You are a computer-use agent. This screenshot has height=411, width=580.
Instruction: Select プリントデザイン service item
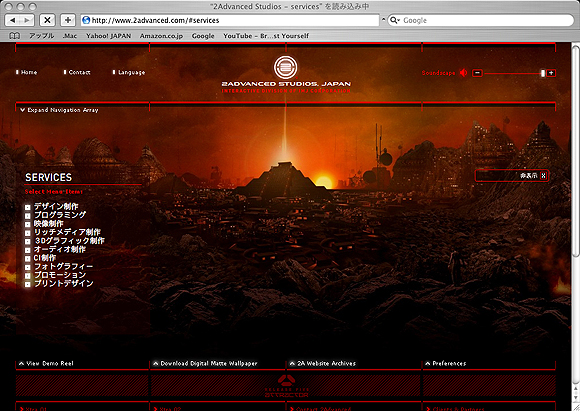59,283
